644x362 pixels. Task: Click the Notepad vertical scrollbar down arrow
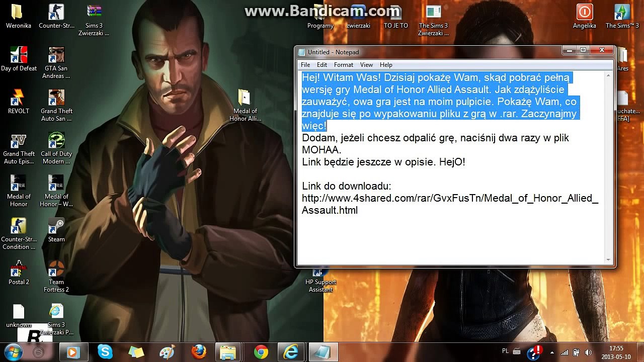click(x=608, y=259)
